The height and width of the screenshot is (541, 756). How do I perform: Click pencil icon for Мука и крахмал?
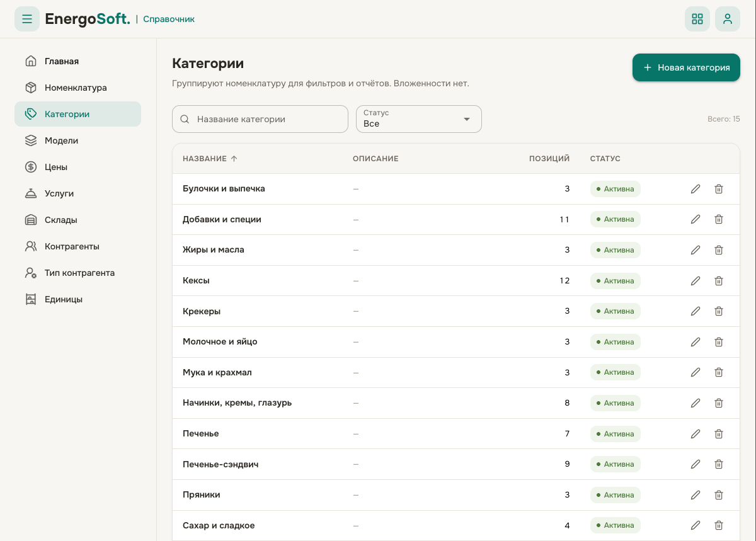pyautogui.click(x=696, y=372)
